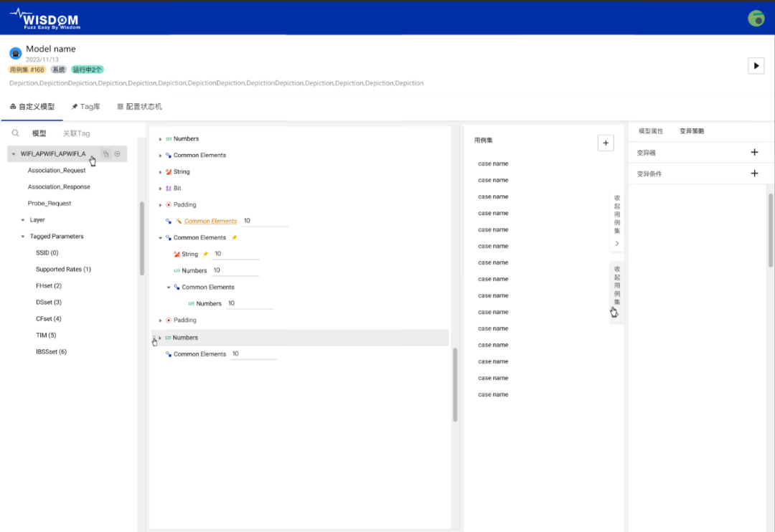Click the value field of String row

pos(236,254)
